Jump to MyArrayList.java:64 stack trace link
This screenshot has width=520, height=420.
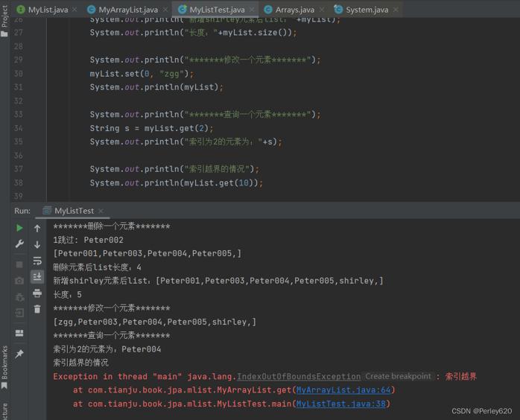(343, 390)
